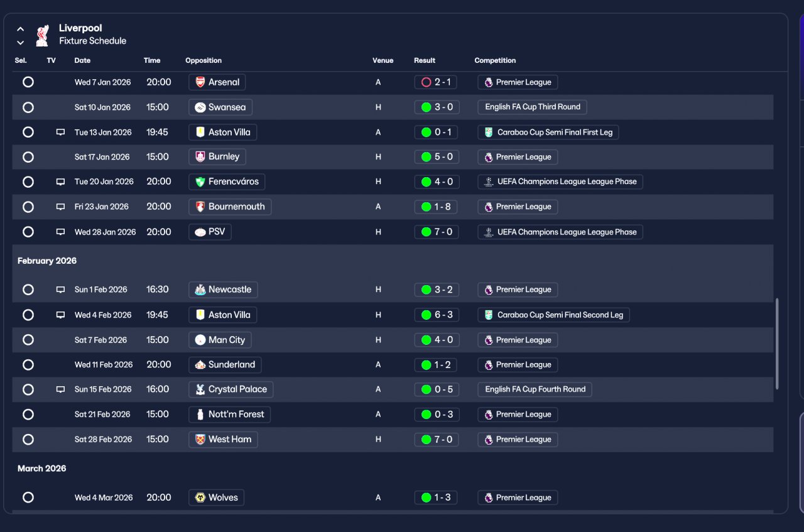Open the Bournemouth opposition link
804x532 pixels.
[230, 207]
